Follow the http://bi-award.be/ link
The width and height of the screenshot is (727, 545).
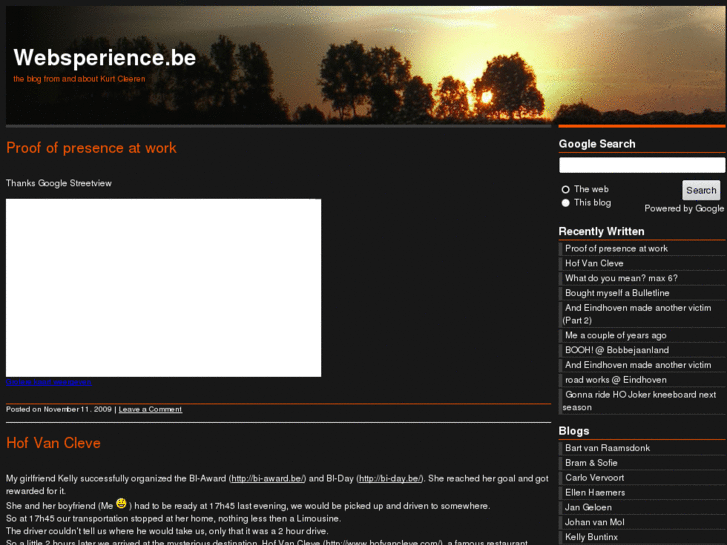pyautogui.click(x=268, y=478)
